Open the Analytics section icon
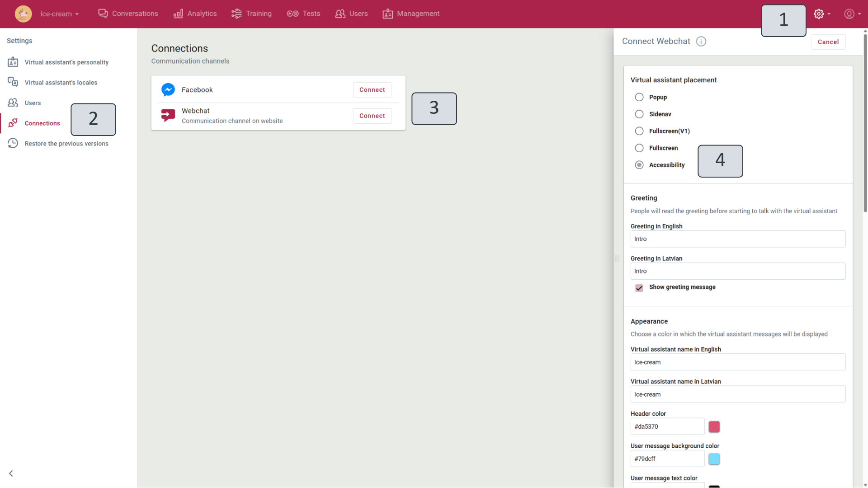Viewport: 868px width, 488px height. click(178, 14)
